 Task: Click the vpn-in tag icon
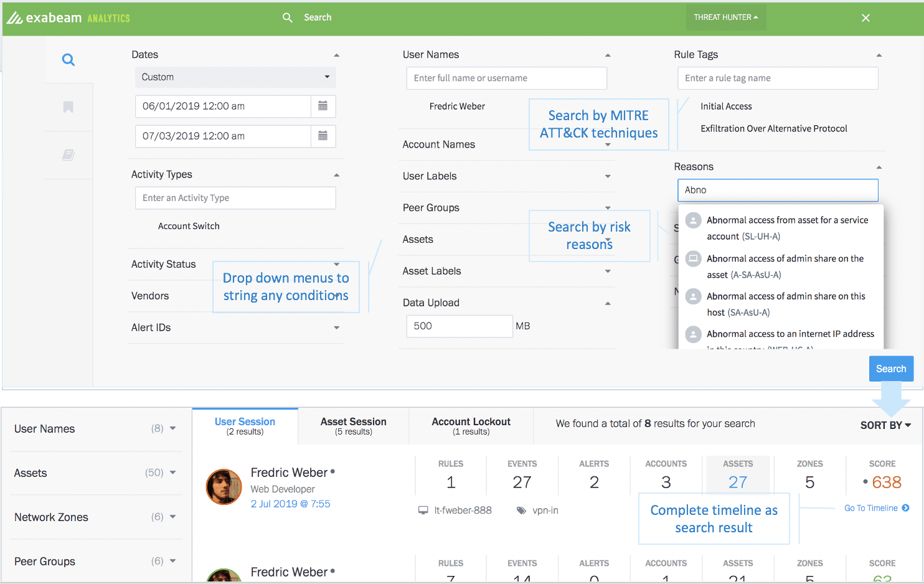pyautogui.click(x=521, y=511)
